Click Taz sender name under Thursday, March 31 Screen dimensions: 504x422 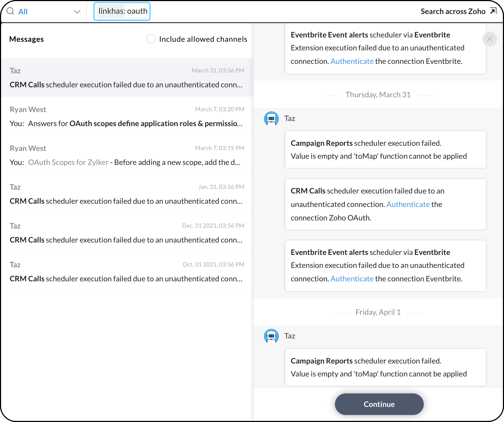click(290, 119)
